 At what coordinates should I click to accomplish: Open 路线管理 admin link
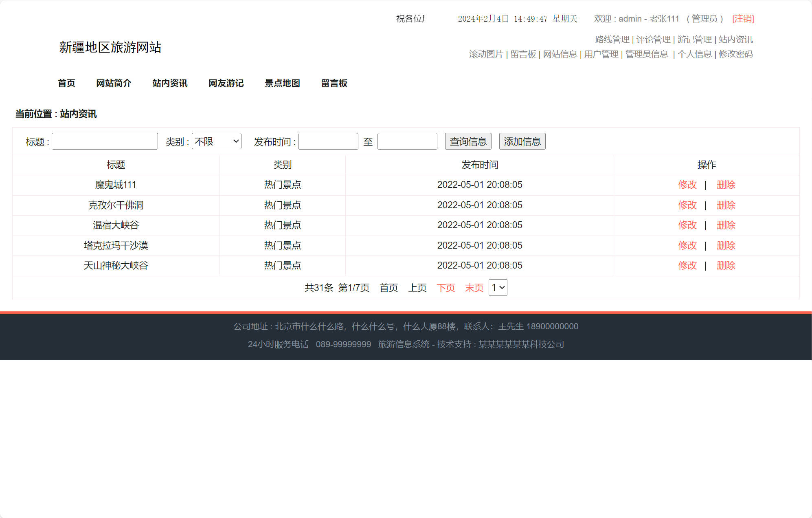612,40
